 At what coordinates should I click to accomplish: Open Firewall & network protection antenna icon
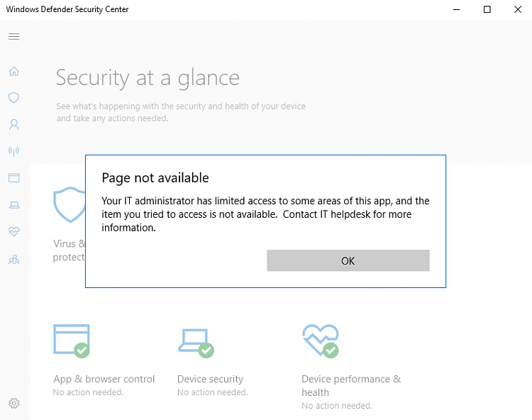pos(14,151)
